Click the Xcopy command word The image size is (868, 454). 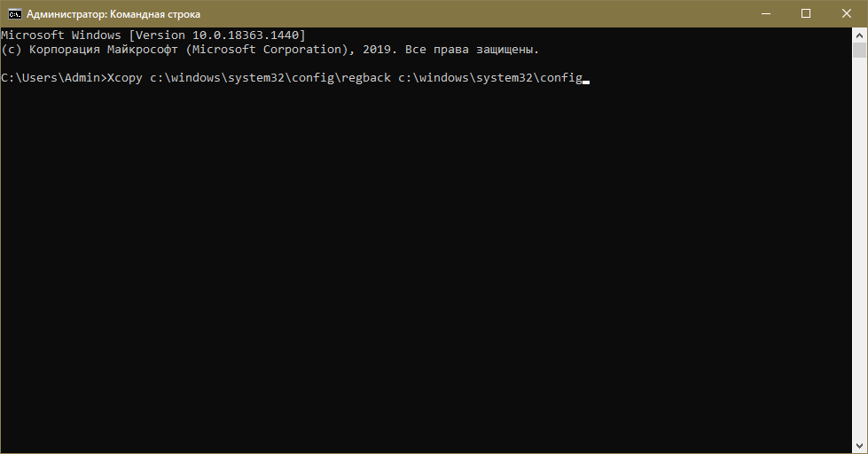click(x=123, y=78)
